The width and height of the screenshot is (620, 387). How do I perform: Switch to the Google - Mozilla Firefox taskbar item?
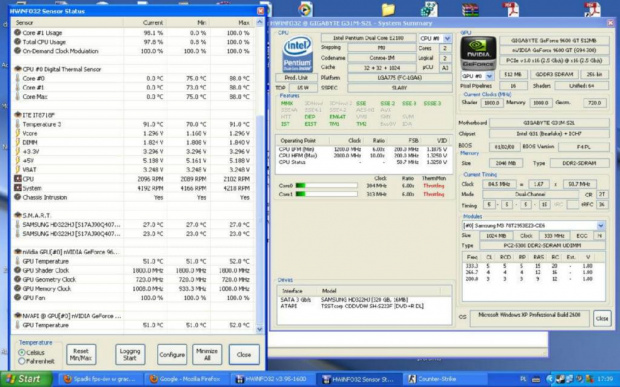pos(185,379)
